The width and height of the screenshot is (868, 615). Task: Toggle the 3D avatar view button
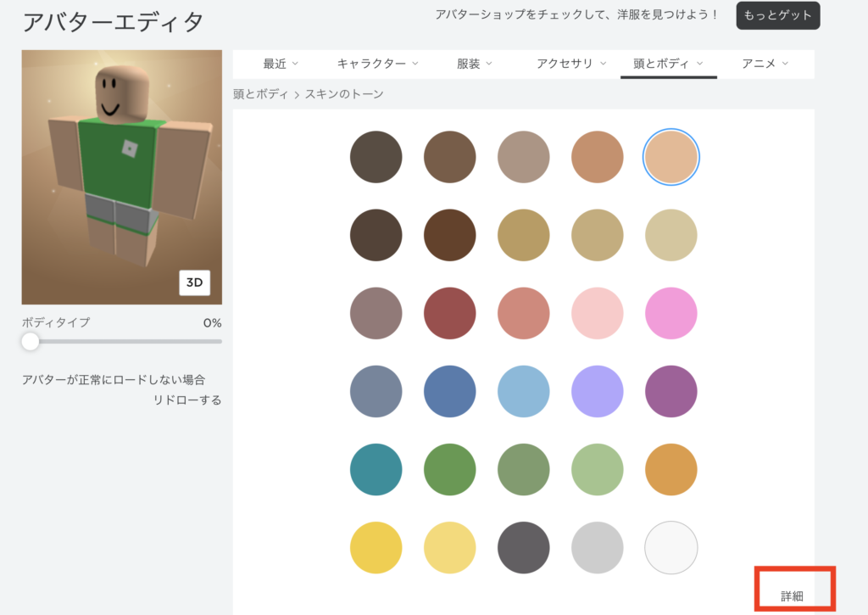[194, 282]
